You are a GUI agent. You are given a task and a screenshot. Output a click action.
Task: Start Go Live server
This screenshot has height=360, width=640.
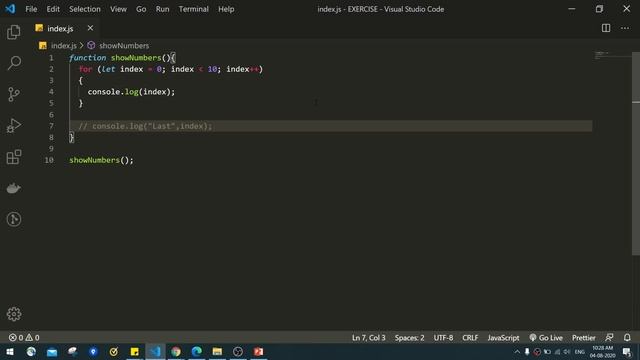546,338
